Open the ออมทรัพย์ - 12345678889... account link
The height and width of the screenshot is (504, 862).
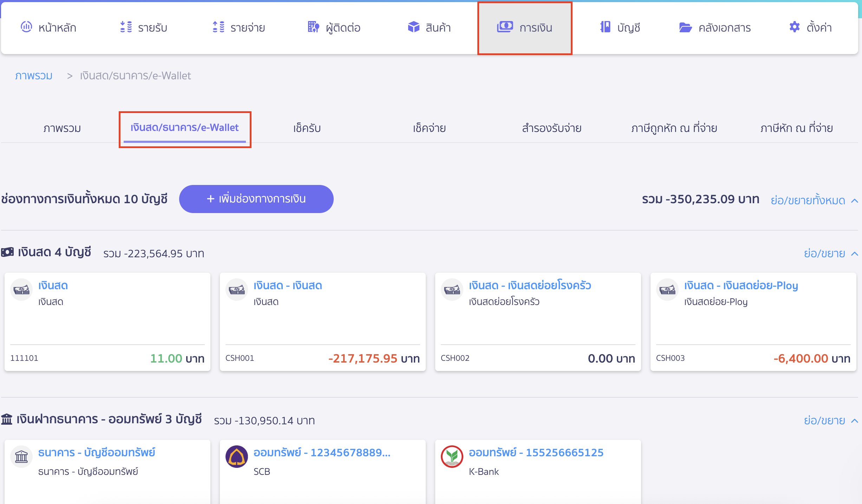pyautogui.click(x=322, y=452)
